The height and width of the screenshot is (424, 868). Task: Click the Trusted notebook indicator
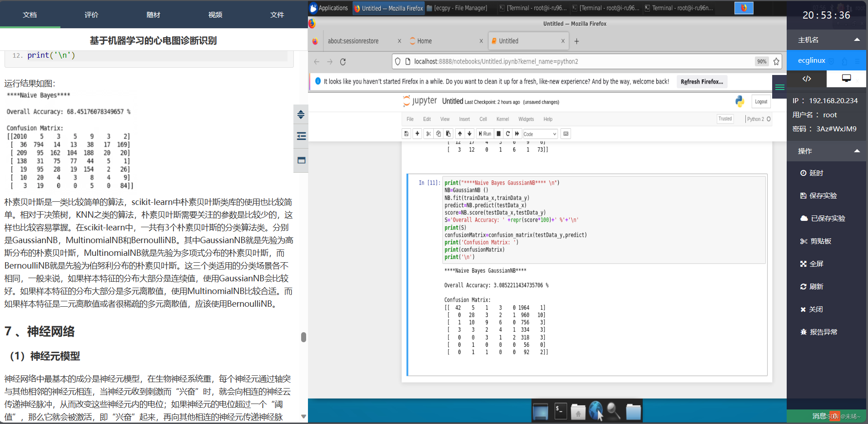point(725,119)
